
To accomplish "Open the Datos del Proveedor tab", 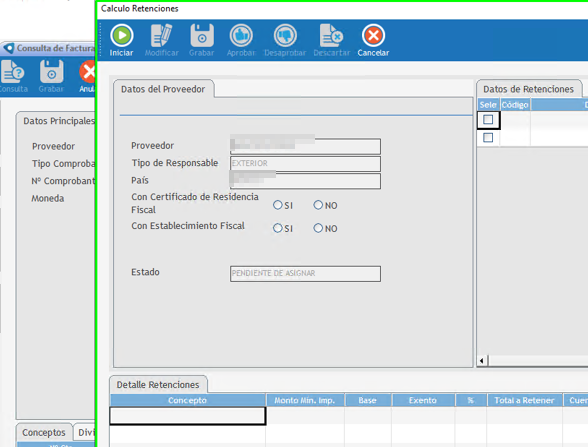I will (x=163, y=89).
